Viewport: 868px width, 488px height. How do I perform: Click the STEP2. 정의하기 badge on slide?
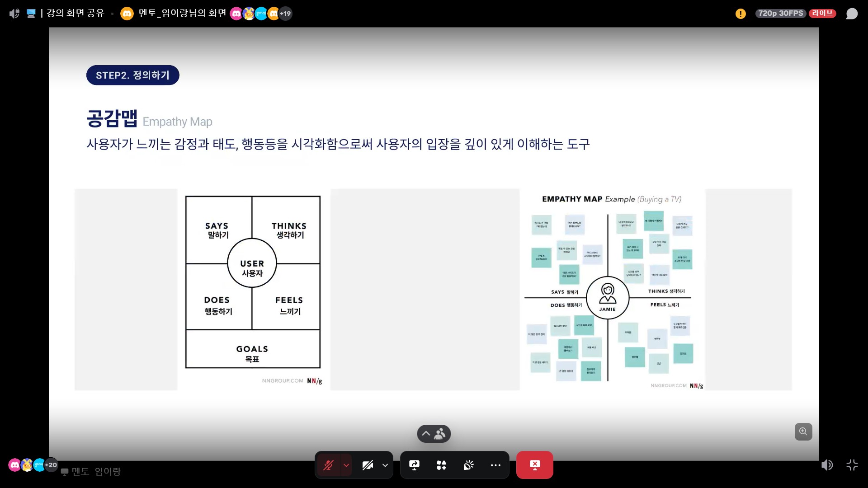[133, 75]
